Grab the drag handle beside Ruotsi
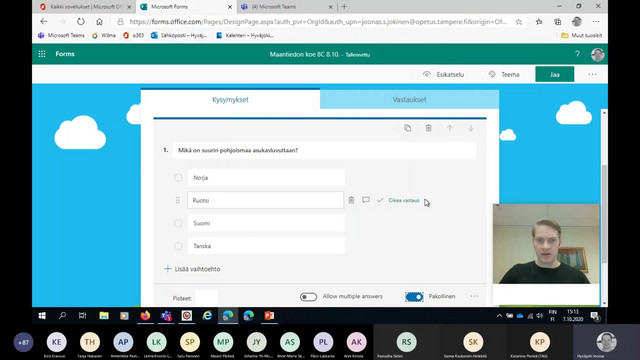 (178, 200)
